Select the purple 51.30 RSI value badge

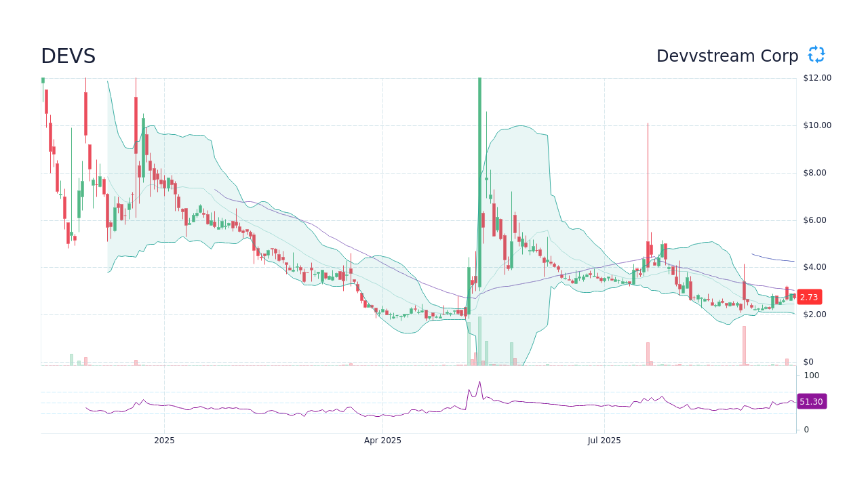pos(810,402)
